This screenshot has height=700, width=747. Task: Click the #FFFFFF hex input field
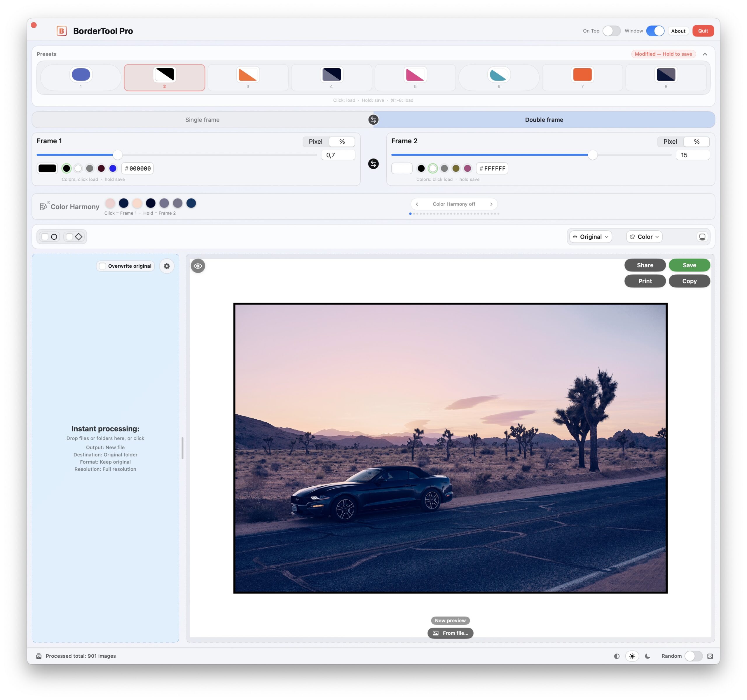(492, 168)
